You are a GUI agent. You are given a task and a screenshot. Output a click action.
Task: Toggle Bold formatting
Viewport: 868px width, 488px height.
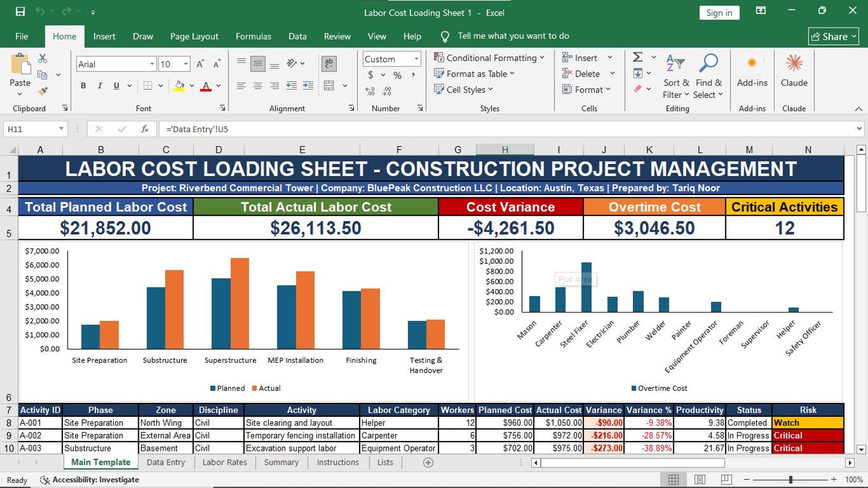point(83,86)
